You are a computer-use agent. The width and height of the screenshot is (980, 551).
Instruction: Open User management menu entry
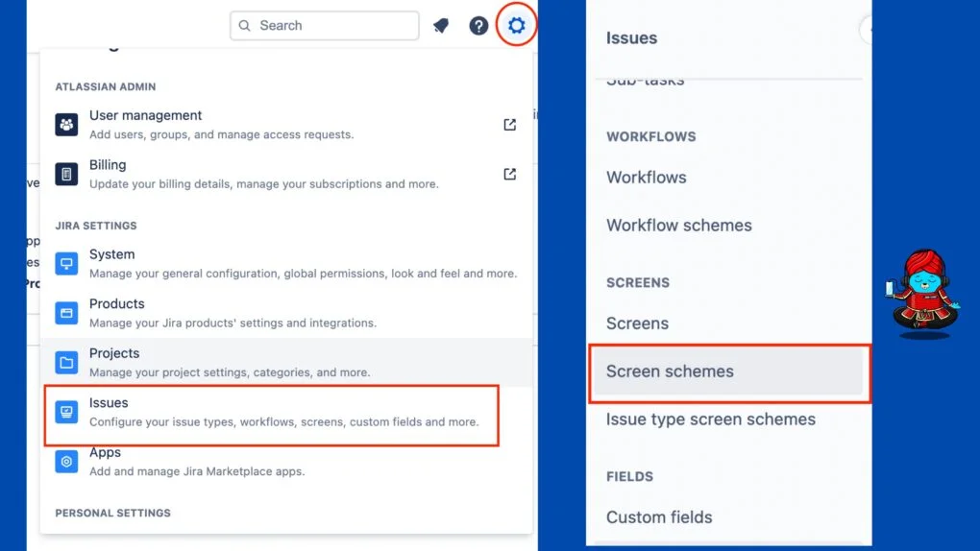[286, 125]
